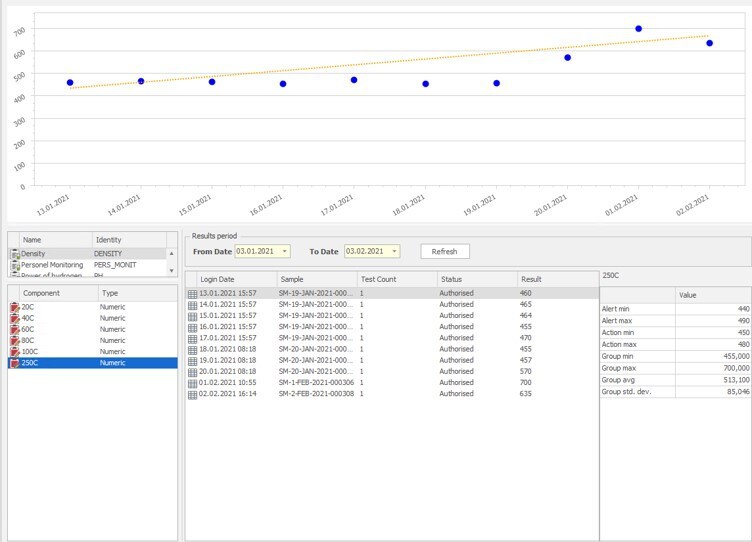The height and width of the screenshot is (542, 752).
Task: Click the Alert min row label
Action: click(x=615, y=309)
